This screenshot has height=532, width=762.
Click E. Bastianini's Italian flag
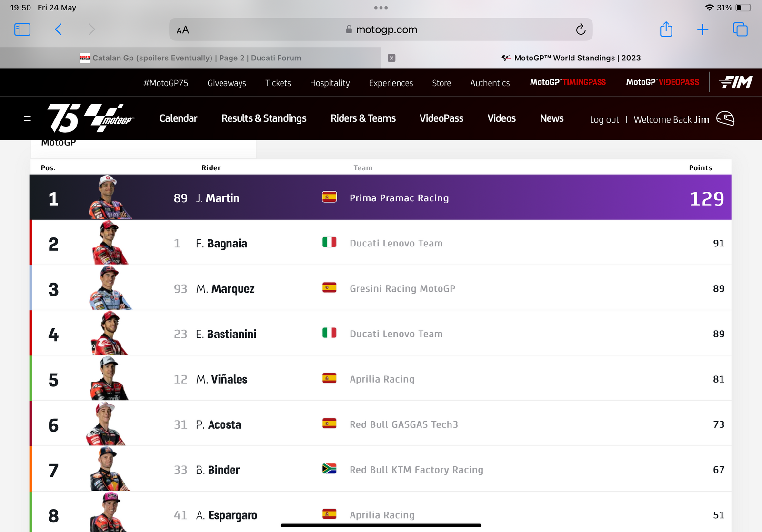tap(329, 333)
